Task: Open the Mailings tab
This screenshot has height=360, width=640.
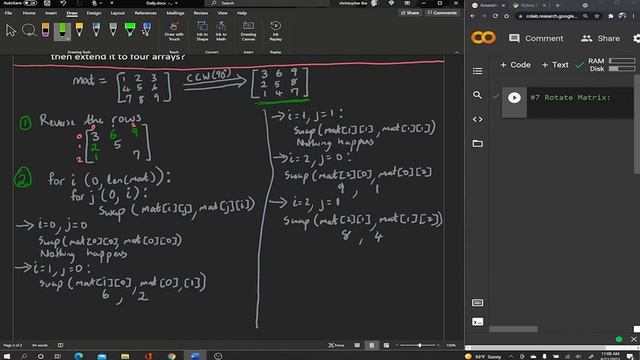Action: pos(175,13)
